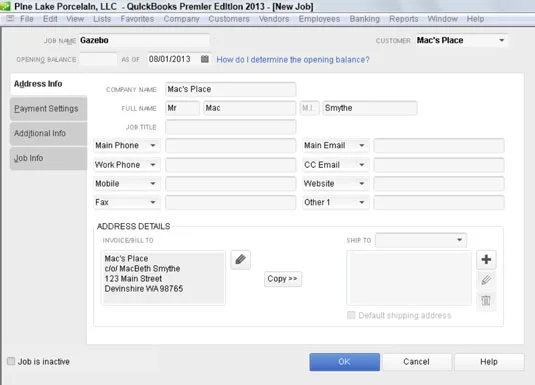Click the As Of date field 08/01/2013

pyautogui.click(x=174, y=59)
